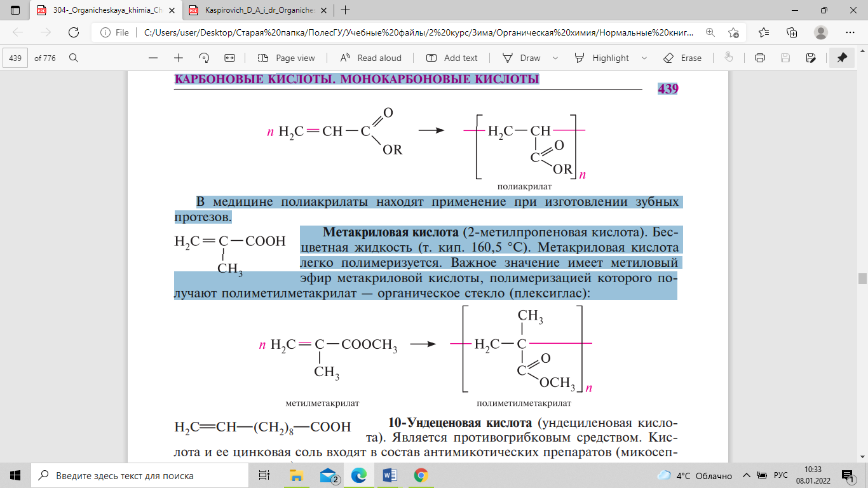Click the zoom magnifier in address bar
The image size is (868, 488).
710,32
